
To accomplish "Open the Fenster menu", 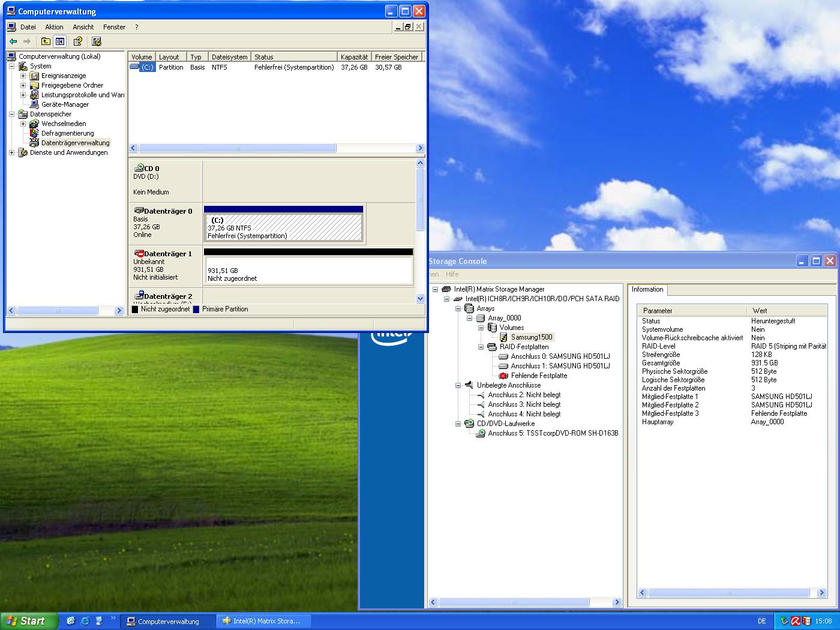I will coord(114,27).
